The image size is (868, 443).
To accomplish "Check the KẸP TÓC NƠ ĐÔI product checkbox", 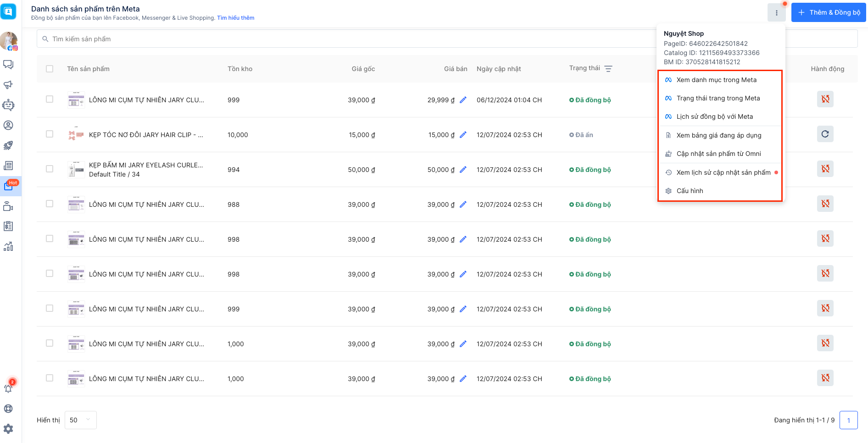I will 50,134.
